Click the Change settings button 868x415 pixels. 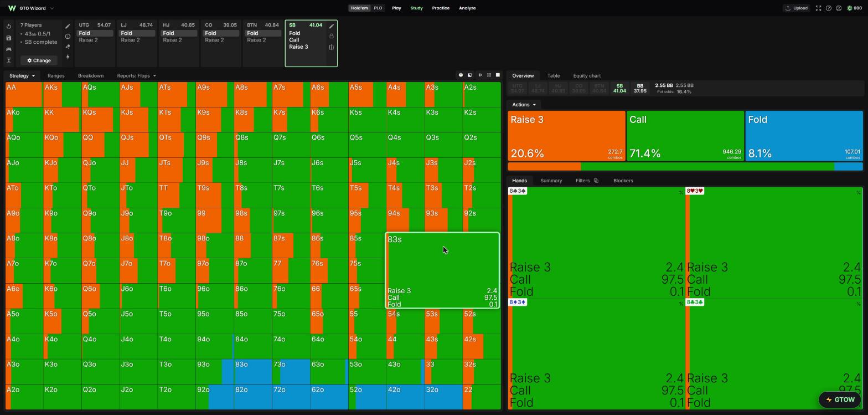39,60
